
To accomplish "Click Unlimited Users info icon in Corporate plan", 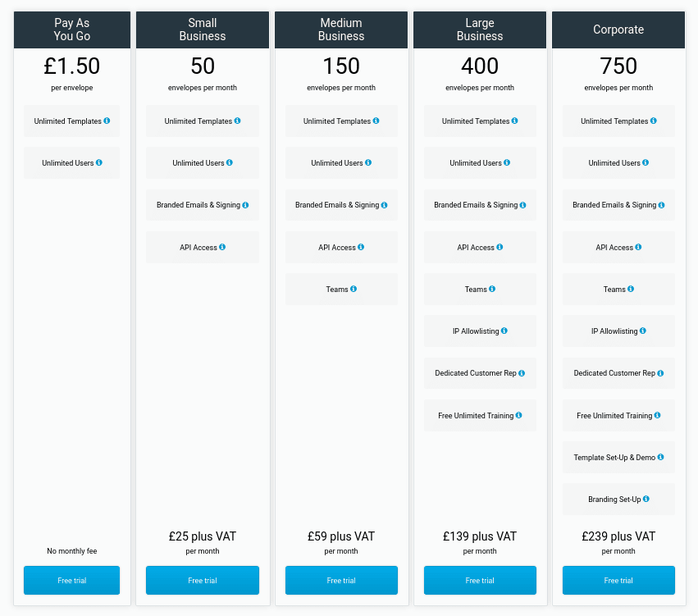I will click(x=646, y=162).
